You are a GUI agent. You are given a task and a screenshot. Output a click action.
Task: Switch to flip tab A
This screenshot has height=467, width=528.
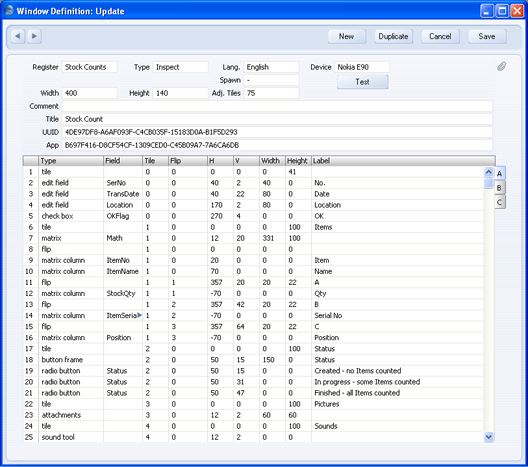pos(500,173)
